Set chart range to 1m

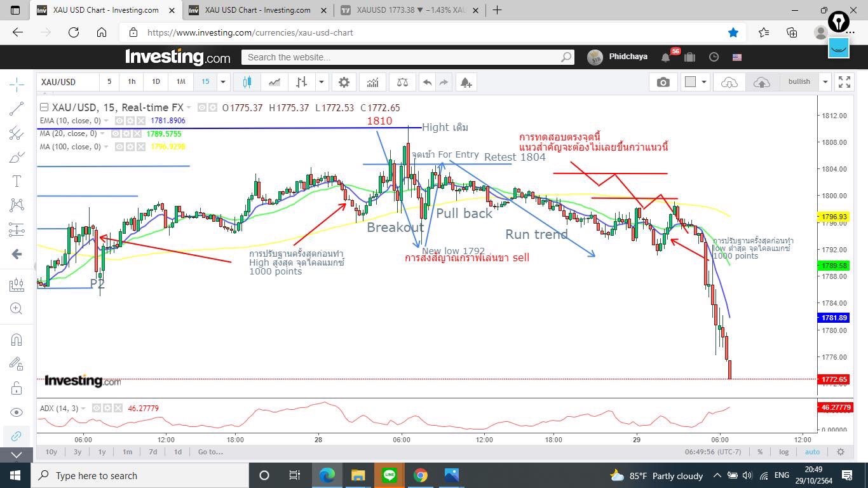(x=127, y=452)
